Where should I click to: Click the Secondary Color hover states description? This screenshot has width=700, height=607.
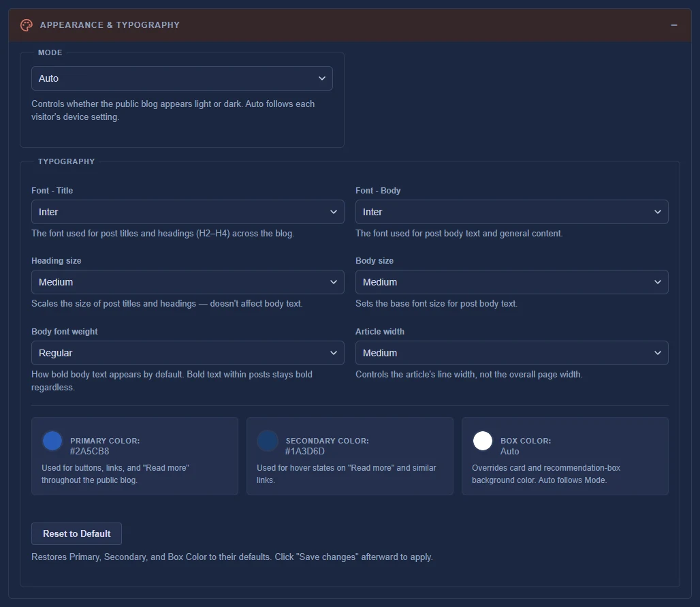point(347,474)
